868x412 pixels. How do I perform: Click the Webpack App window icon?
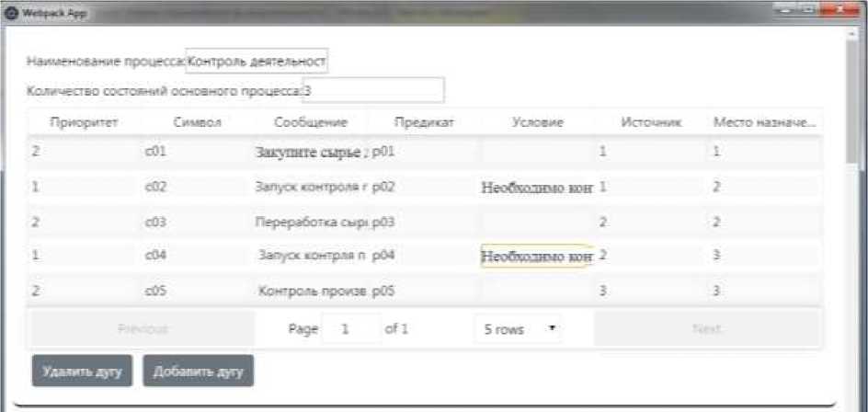point(12,13)
